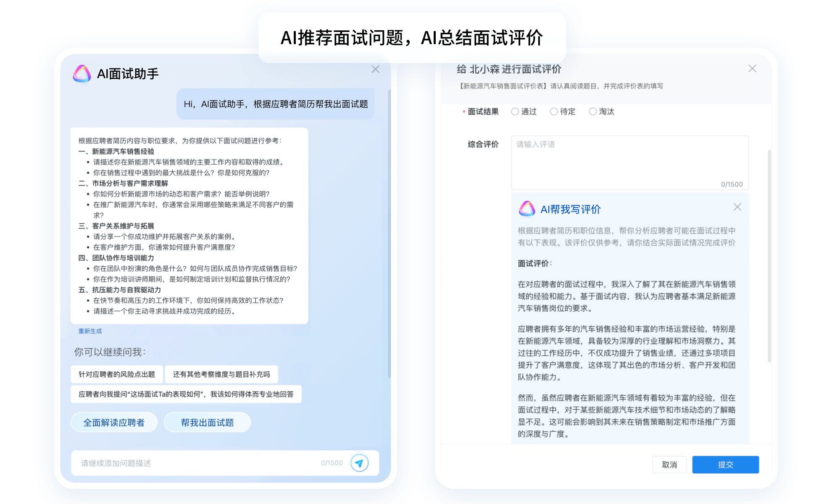Click the evaluation form vertical scrollbar
The height and width of the screenshot is (504, 832).
[769, 256]
